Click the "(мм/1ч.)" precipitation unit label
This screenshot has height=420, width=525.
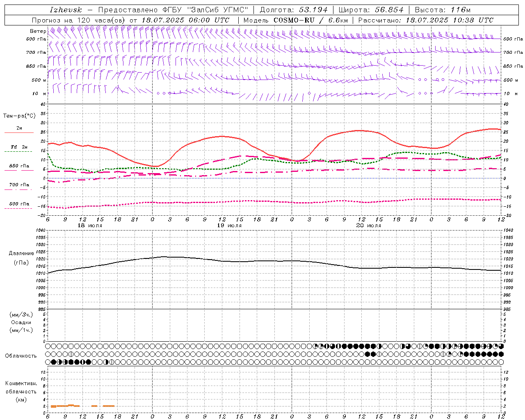tap(21, 330)
